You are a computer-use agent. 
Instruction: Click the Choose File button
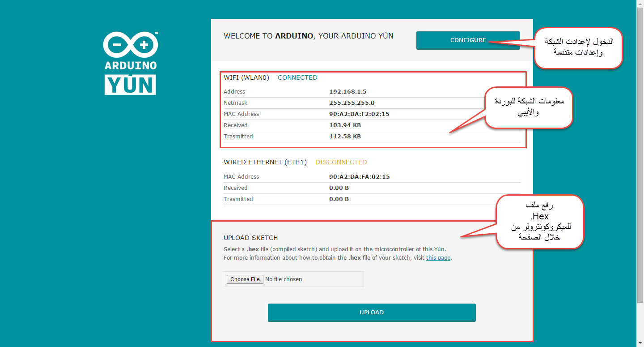pyautogui.click(x=245, y=279)
